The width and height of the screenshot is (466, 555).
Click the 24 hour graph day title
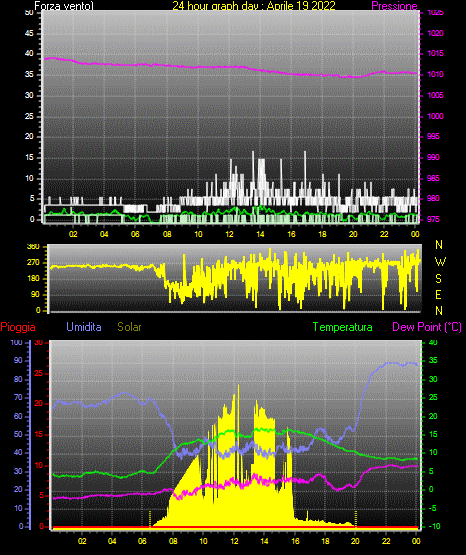[x=254, y=6]
